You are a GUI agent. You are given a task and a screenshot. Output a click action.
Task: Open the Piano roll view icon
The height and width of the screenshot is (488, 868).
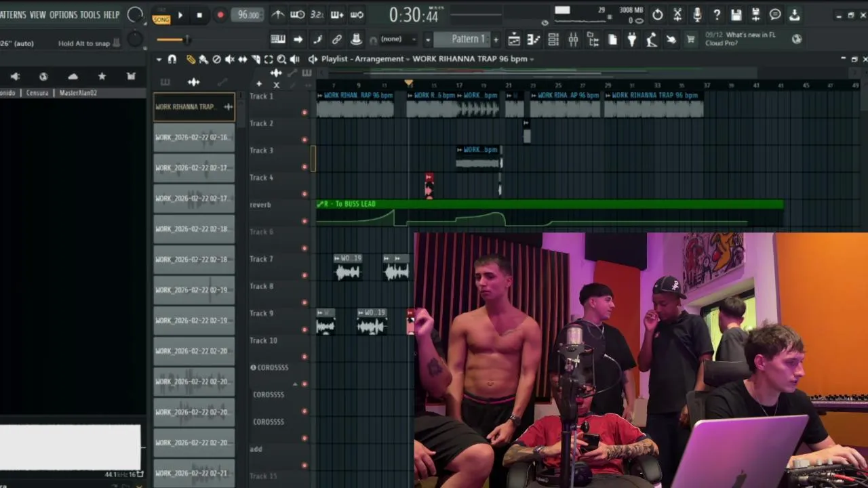pyautogui.click(x=534, y=40)
